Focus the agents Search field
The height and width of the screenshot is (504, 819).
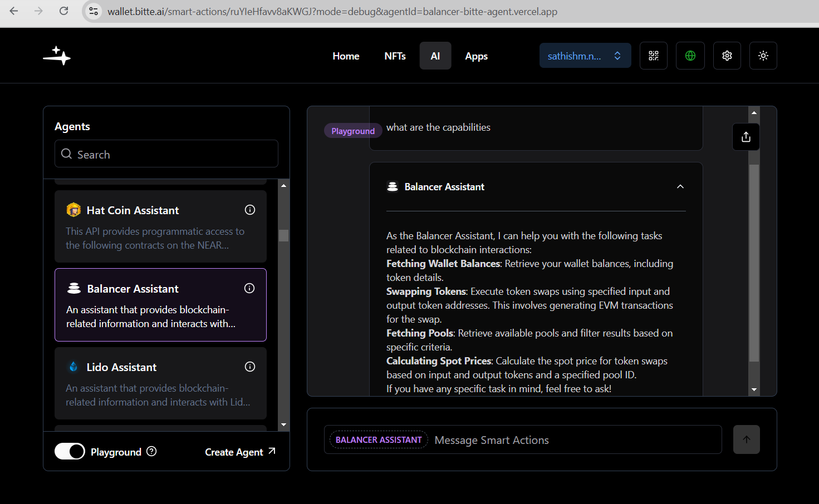pos(166,154)
